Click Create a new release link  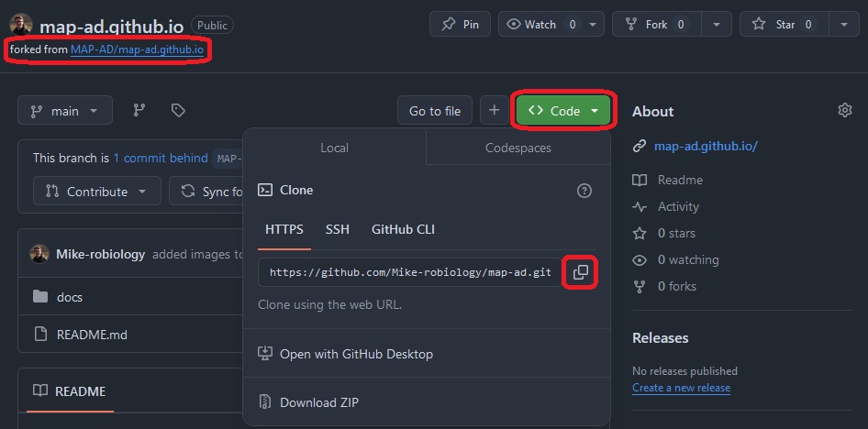pos(681,388)
